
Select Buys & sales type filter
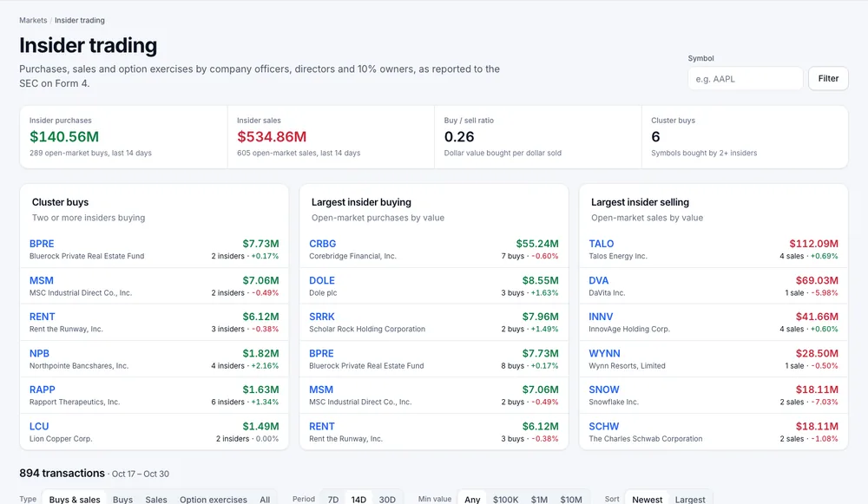(75, 499)
